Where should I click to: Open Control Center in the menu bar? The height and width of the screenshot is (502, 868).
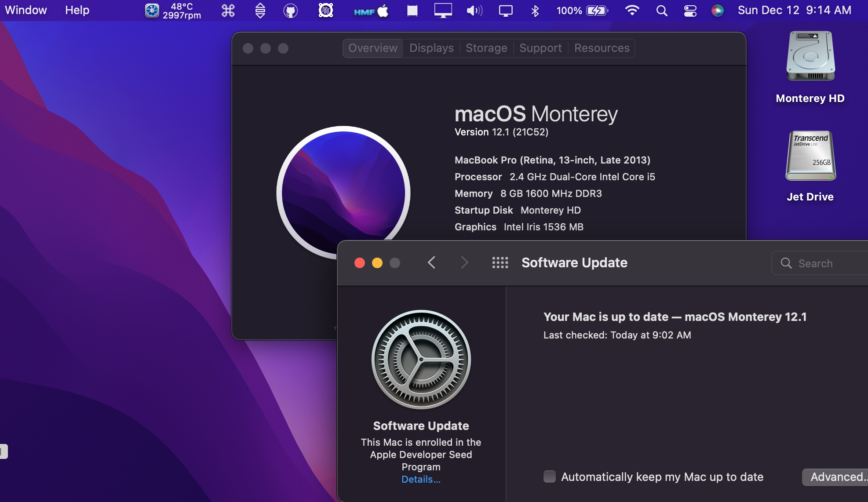690,11
